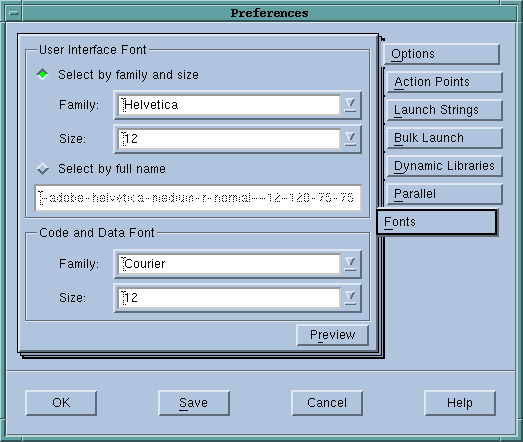The image size is (523, 442).
Task: Click the Save button
Action: pyautogui.click(x=194, y=403)
